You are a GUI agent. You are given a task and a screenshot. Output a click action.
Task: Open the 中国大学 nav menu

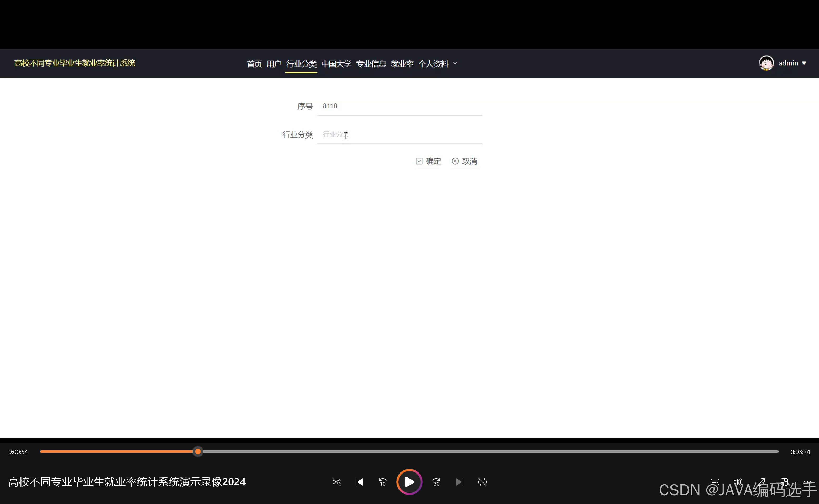(336, 64)
